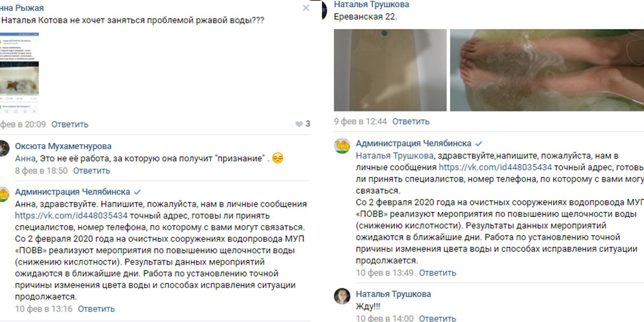The width and height of the screenshot is (644, 322).
Task: Open the rusty water screenshot thumbnail
Action: pyautogui.click(x=19, y=73)
